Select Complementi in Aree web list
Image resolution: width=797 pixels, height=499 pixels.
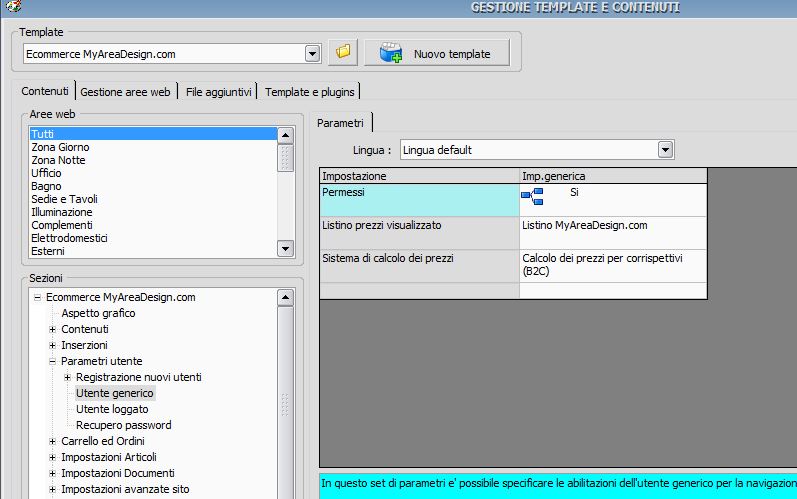(153, 225)
